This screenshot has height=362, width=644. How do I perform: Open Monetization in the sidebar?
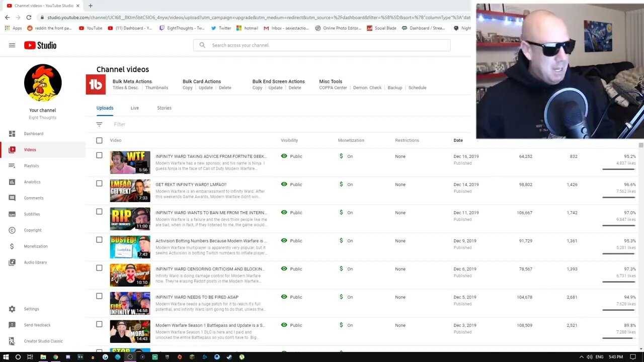(43, 246)
